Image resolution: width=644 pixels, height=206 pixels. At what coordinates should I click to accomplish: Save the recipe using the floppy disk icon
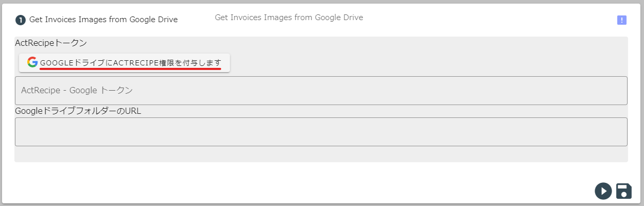tap(624, 191)
